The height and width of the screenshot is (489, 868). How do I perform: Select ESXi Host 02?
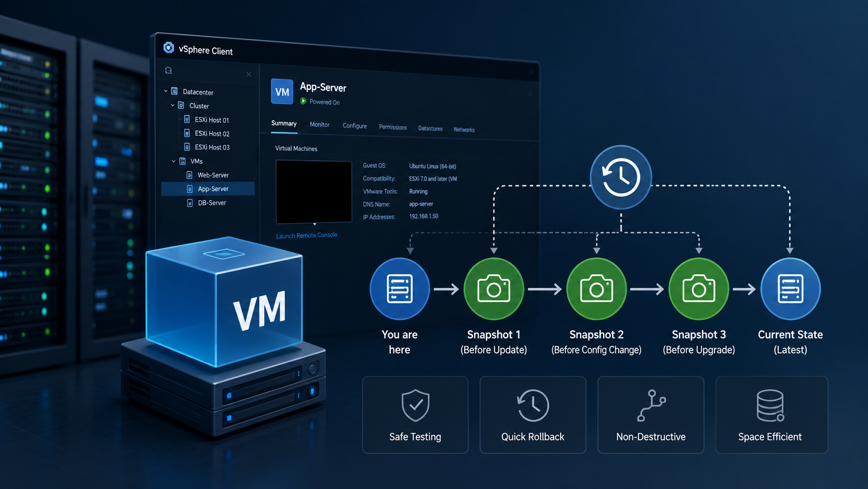coord(212,134)
